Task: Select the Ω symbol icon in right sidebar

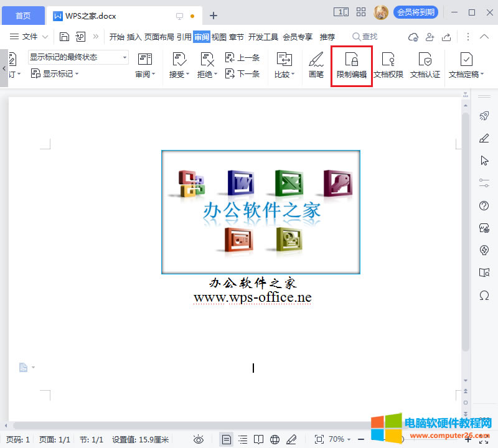Action: point(484,296)
